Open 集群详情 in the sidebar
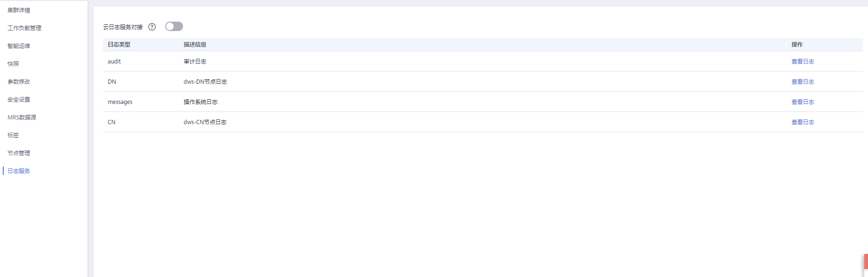The width and height of the screenshot is (868, 277). (19, 10)
